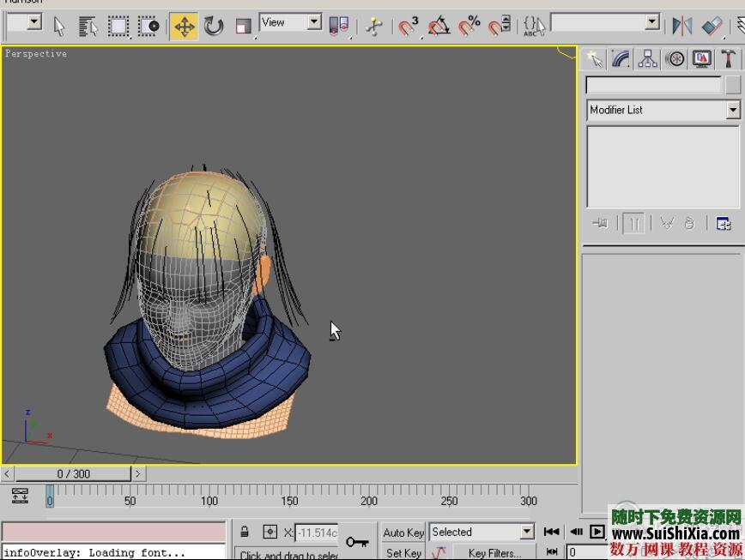
Task: Open the Modifier List dropdown
Action: coord(734,110)
